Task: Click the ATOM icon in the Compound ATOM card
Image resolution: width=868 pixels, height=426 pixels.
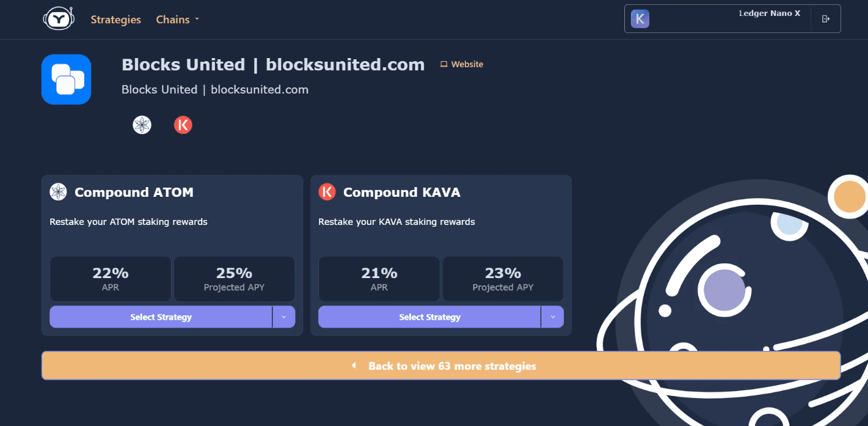Action: pyautogui.click(x=58, y=192)
